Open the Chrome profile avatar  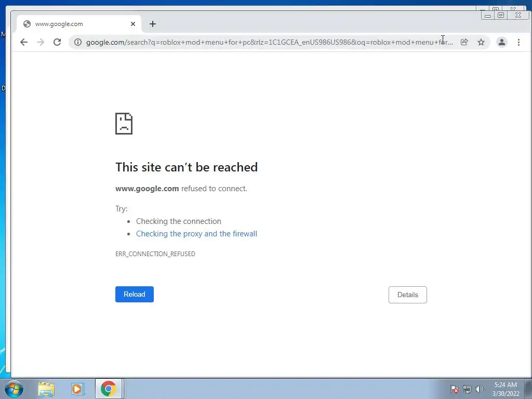tap(501, 42)
